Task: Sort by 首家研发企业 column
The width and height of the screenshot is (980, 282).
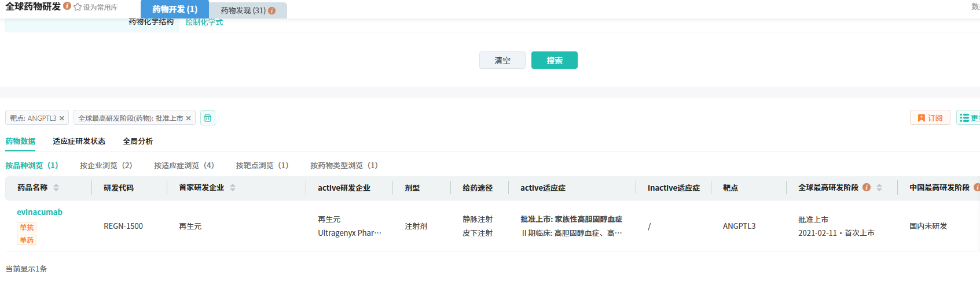Action: 233,187
